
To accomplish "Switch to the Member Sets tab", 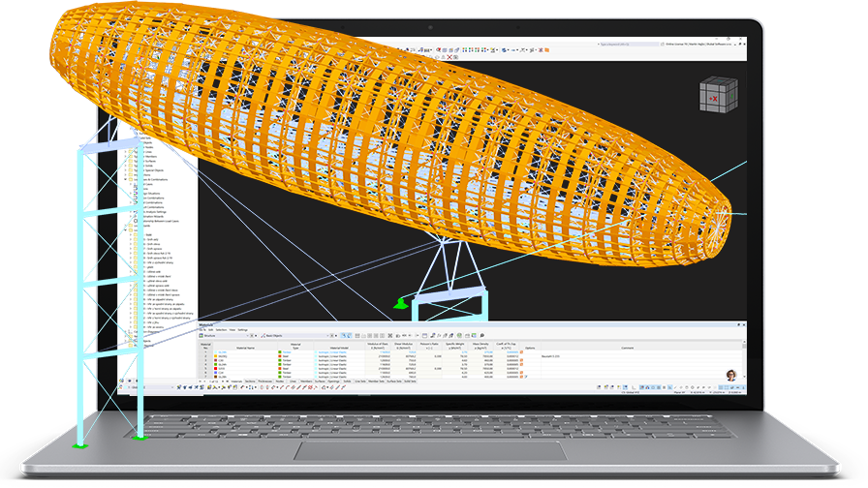I will 377,381.
